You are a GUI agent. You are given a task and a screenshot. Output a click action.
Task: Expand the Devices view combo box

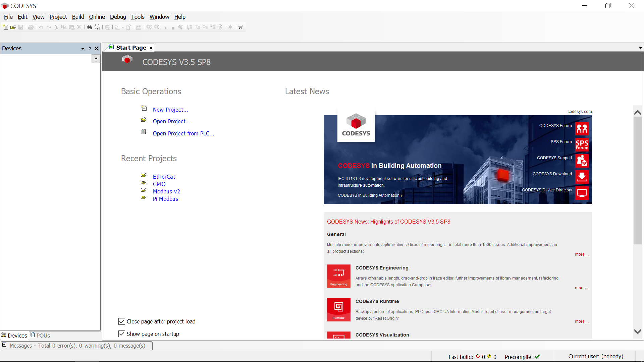pyautogui.click(x=96, y=59)
